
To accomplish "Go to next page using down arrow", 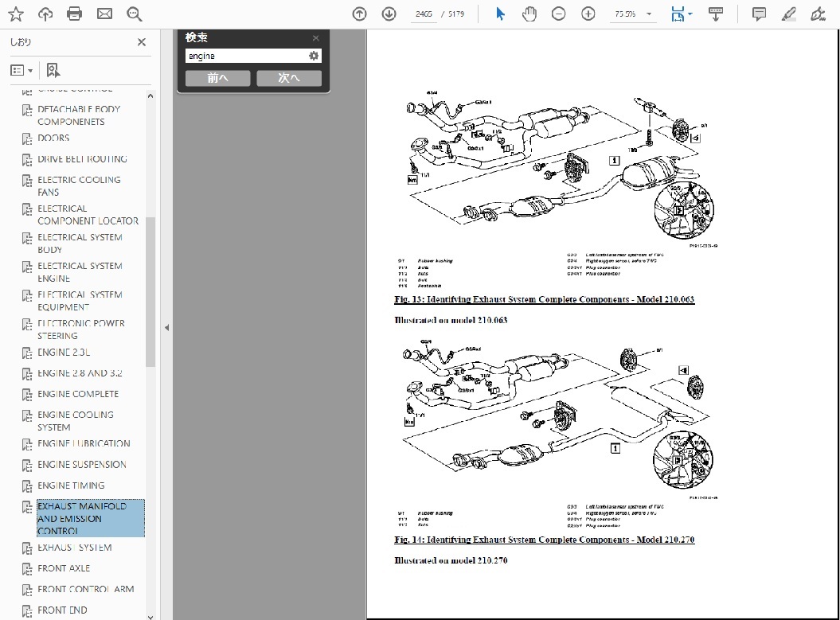I will (389, 14).
